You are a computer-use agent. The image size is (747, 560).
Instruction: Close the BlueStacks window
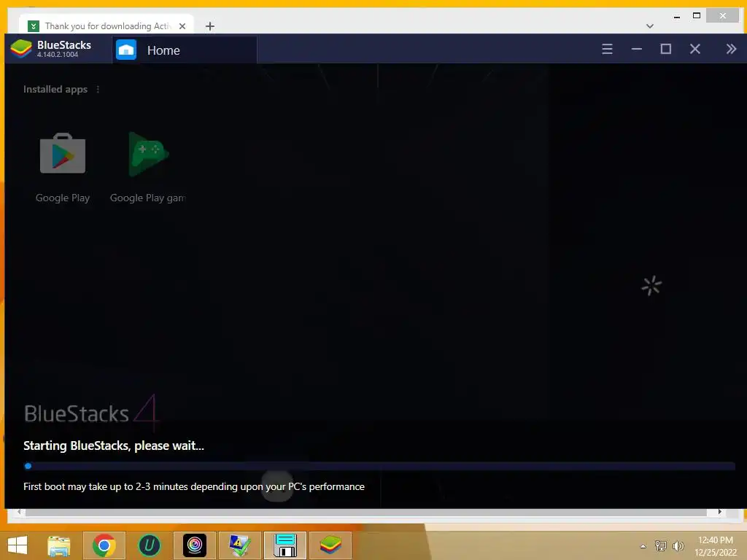(695, 49)
